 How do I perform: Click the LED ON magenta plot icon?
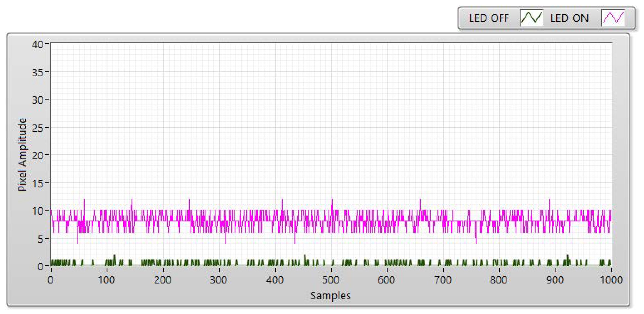click(613, 18)
